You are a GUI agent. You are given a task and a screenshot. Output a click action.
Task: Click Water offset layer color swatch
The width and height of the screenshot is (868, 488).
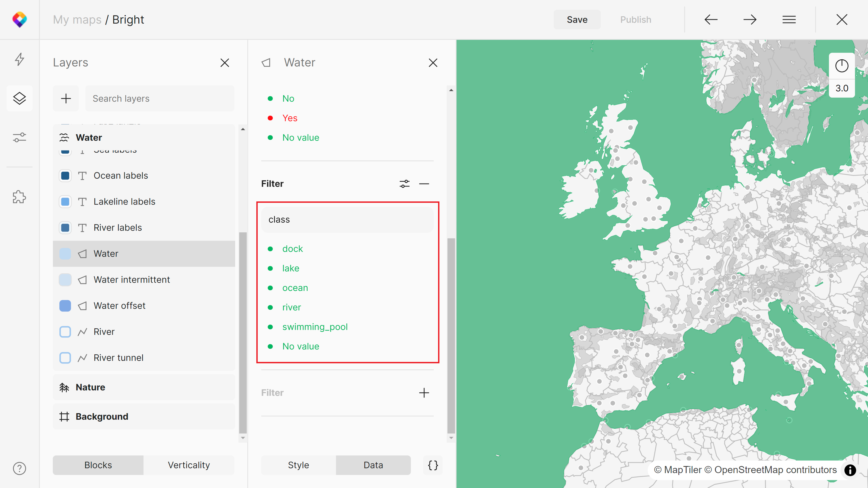point(65,306)
